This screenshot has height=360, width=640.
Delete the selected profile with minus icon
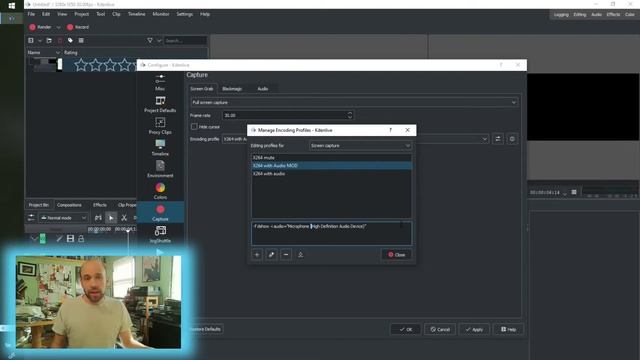[x=286, y=255]
